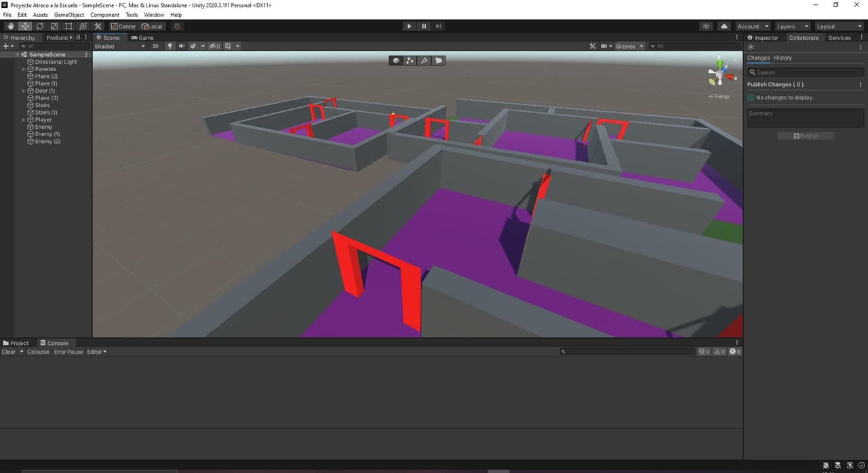
Task: Click the Collaborate search field
Action: (806, 73)
